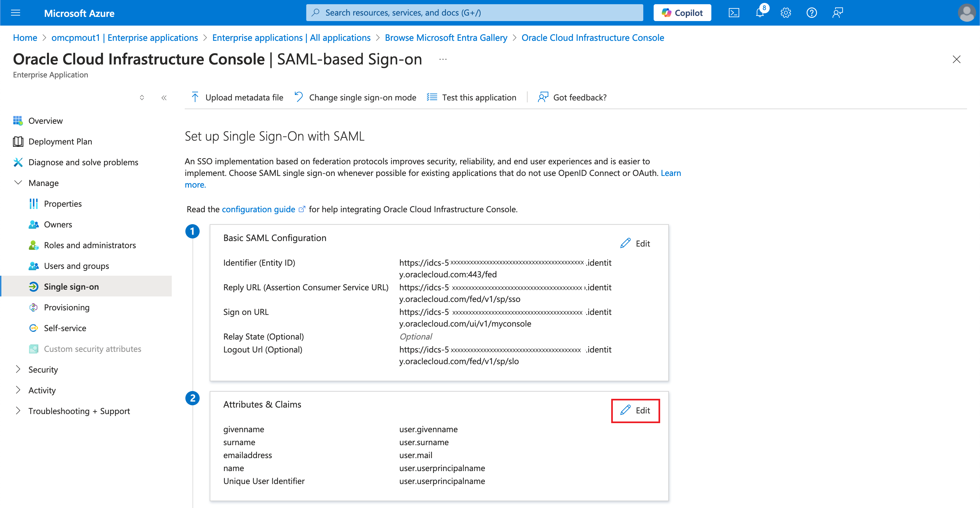Edit the Attributes & Claims section
This screenshot has height=508, width=980.
coord(635,411)
